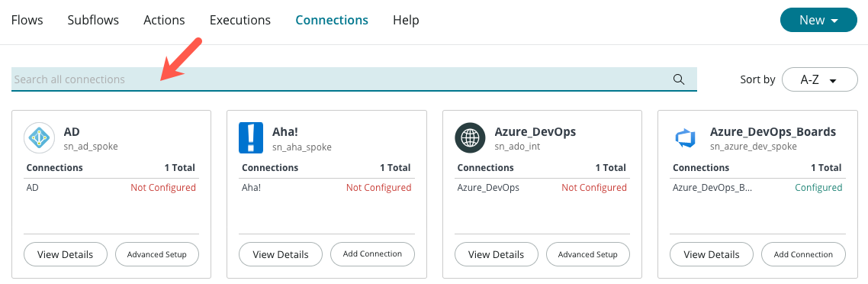Open the New dropdown button
The height and width of the screenshot is (284, 868).
point(818,20)
